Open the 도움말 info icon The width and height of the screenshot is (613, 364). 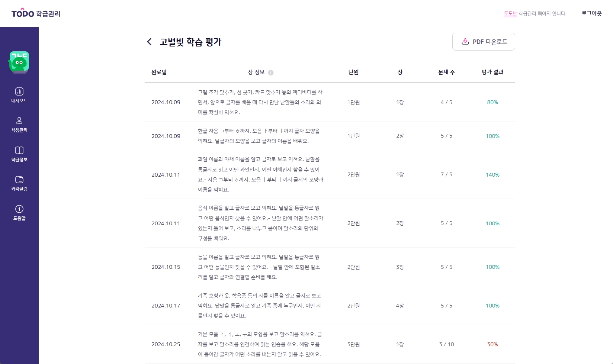(x=19, y=209)
